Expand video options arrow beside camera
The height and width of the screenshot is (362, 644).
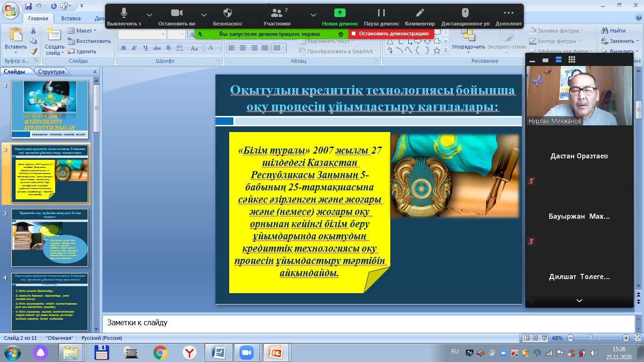pyautogui.click(x=204, y=15)
